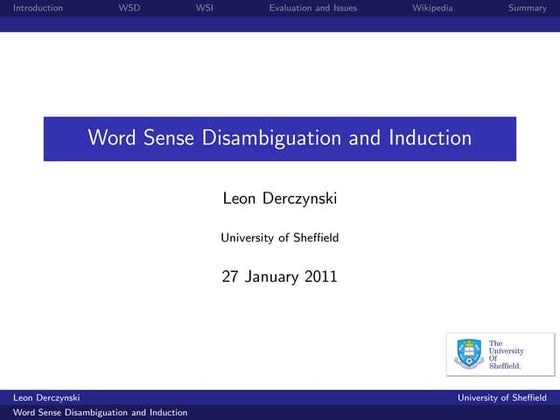Go to the WSI section
Viewport: 560px width, 420px height.
[x=204, y=8]
